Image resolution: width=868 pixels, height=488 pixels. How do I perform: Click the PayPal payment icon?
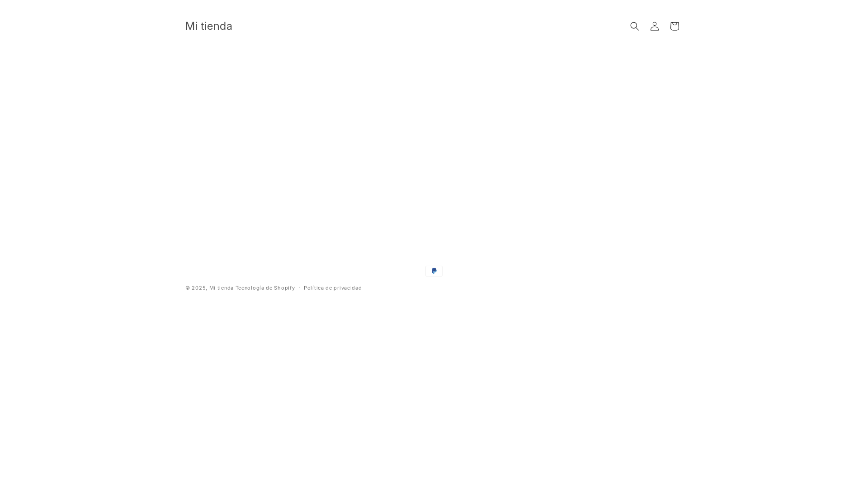click(434, 271)
